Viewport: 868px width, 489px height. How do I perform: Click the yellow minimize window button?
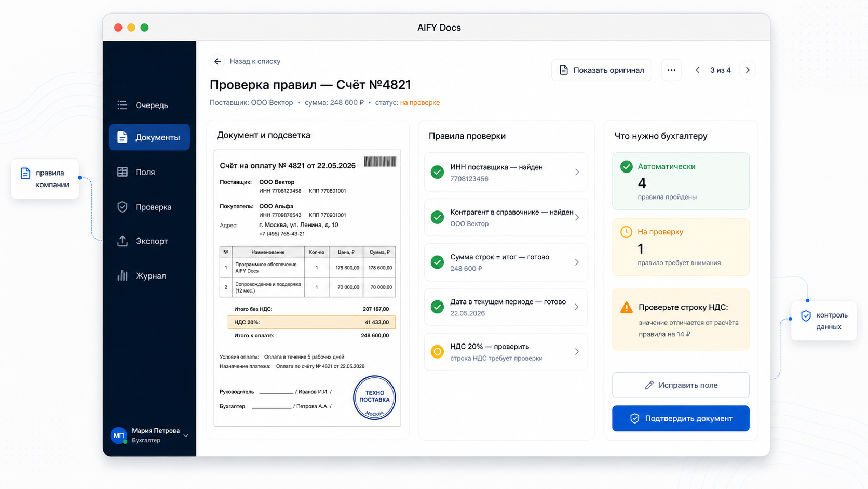[x=131, y=28]
